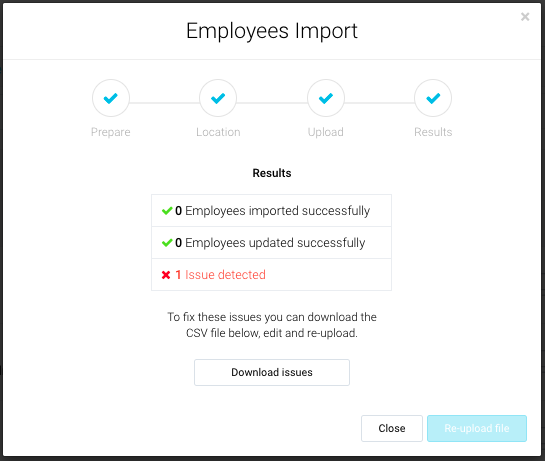
Task: Click the Close button
Action: tap(392, 428)
